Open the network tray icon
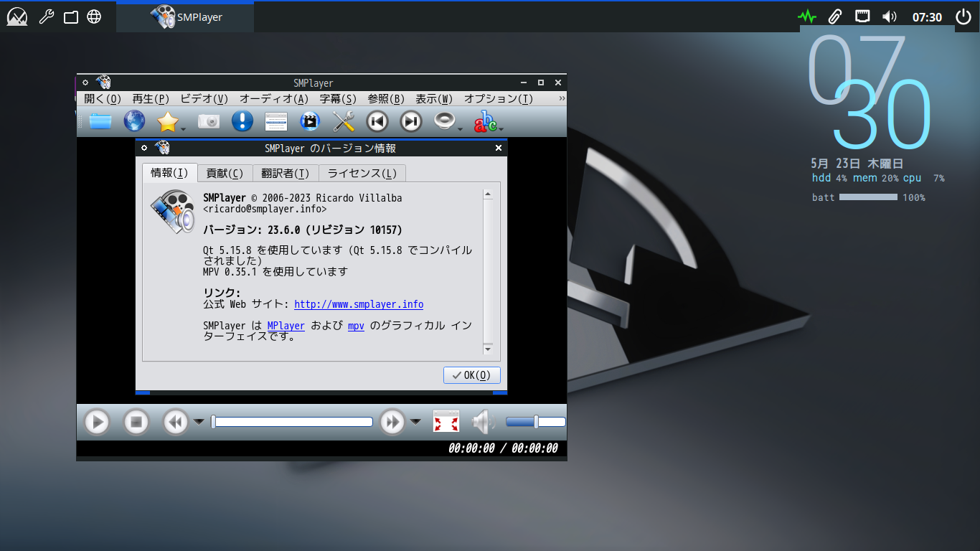Screen dimensions: 980x551 862,17
